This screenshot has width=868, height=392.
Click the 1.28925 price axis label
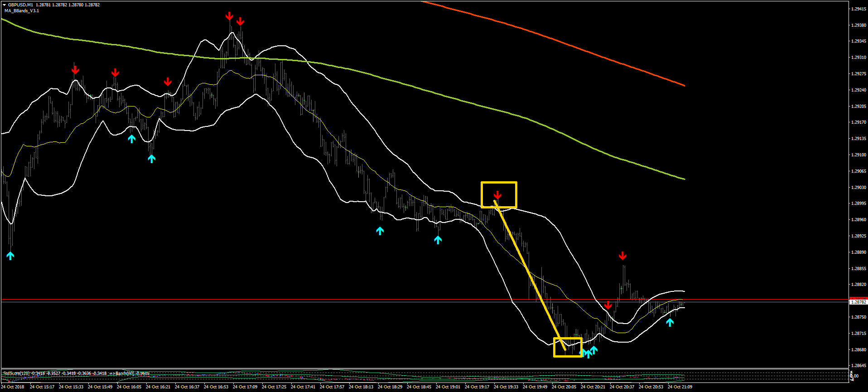point(858,236)
